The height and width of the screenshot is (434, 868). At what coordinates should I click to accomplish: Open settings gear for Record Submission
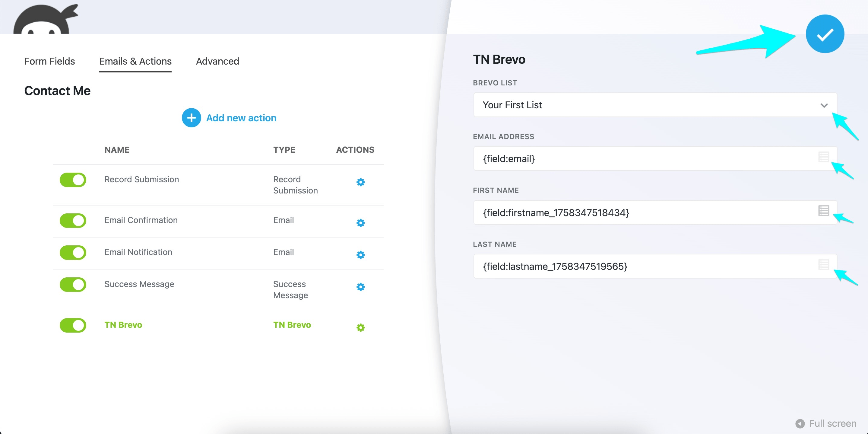point(360,182)
